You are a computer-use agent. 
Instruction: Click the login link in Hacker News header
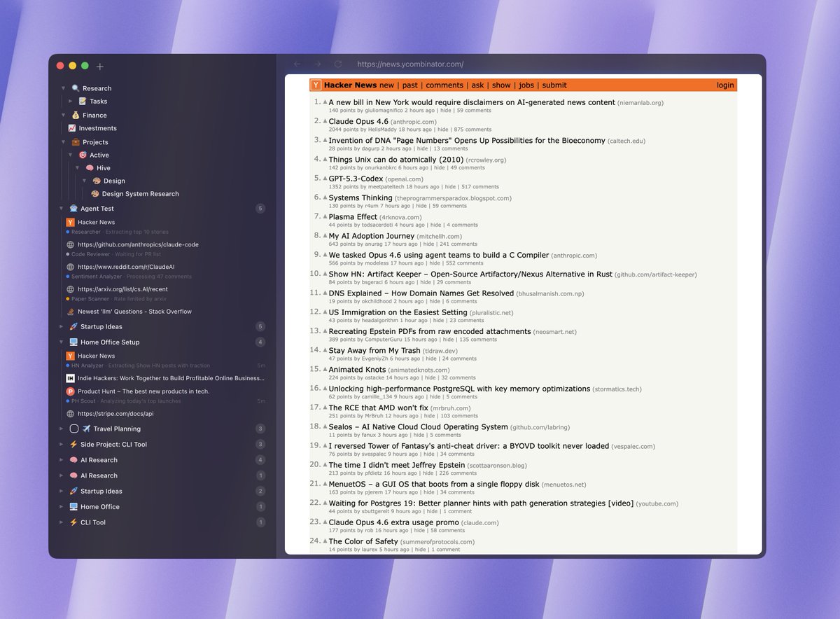click(x=725, y=85)
